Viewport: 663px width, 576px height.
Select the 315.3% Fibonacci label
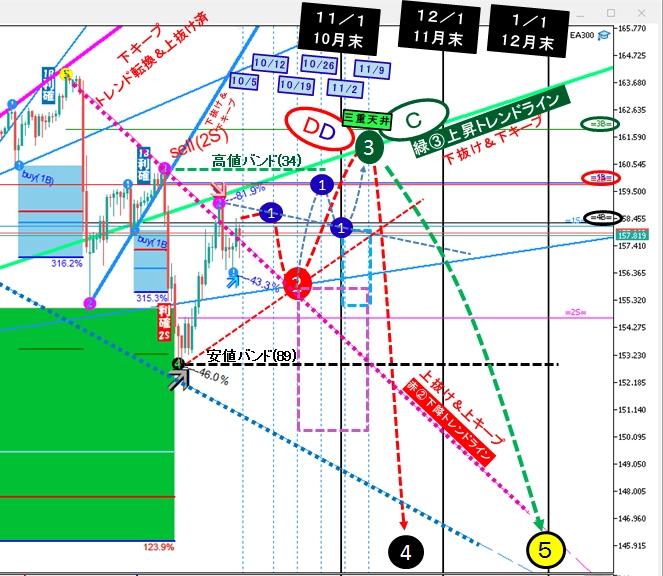[152, 298]
